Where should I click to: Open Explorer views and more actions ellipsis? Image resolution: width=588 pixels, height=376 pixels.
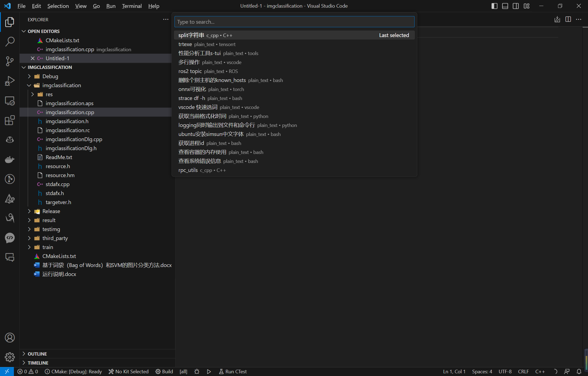click(166, 19)
